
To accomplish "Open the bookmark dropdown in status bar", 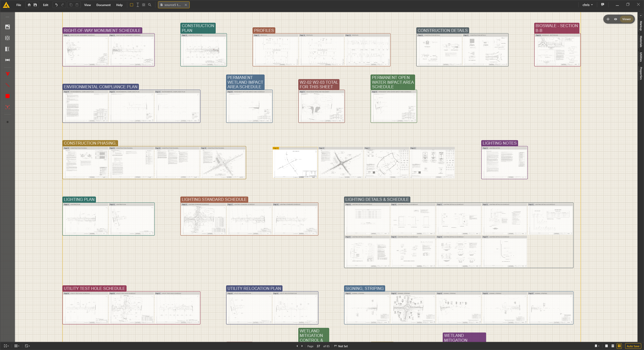I will click(597, 346).
